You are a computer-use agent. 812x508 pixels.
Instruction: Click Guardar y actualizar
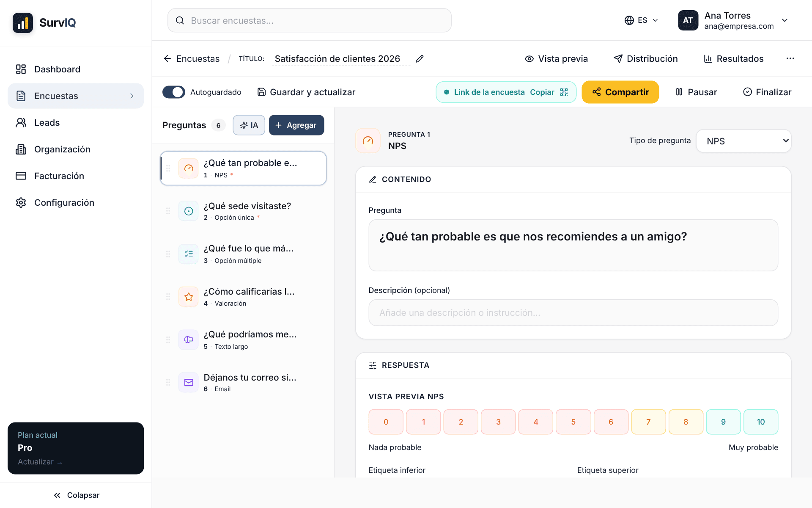[307, 92]
